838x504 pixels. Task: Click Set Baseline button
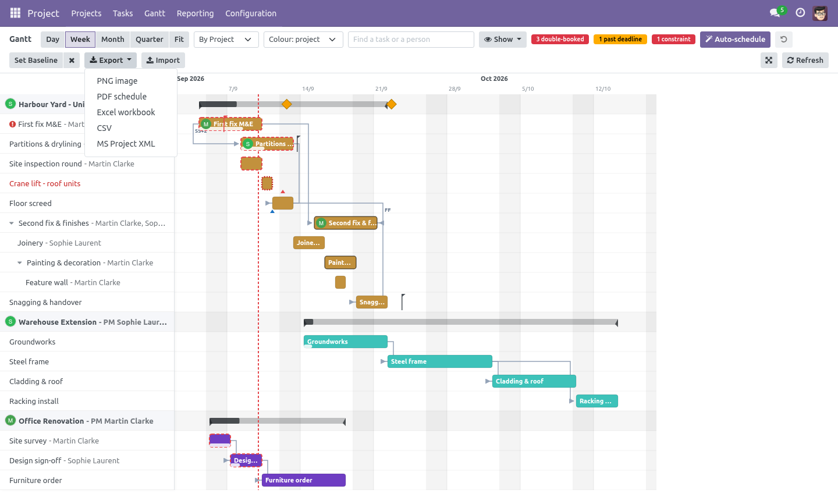point(36,61)
